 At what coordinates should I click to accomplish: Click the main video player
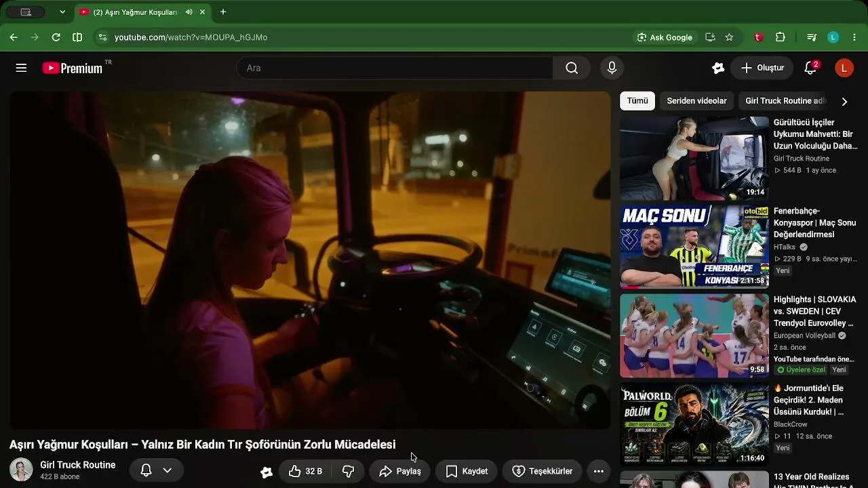tap(310, 260)
